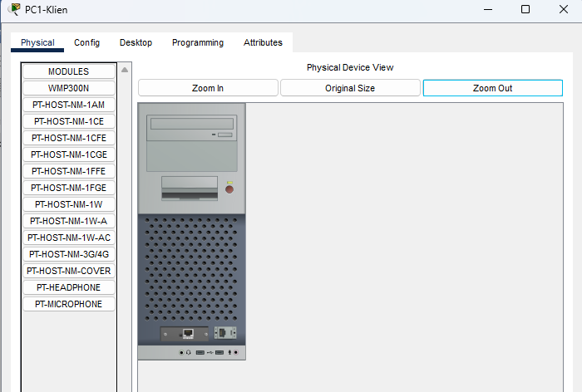Click the floppy drive slot on PC
Viewport: 582px width, 392px height.
(x=190, y=189)
